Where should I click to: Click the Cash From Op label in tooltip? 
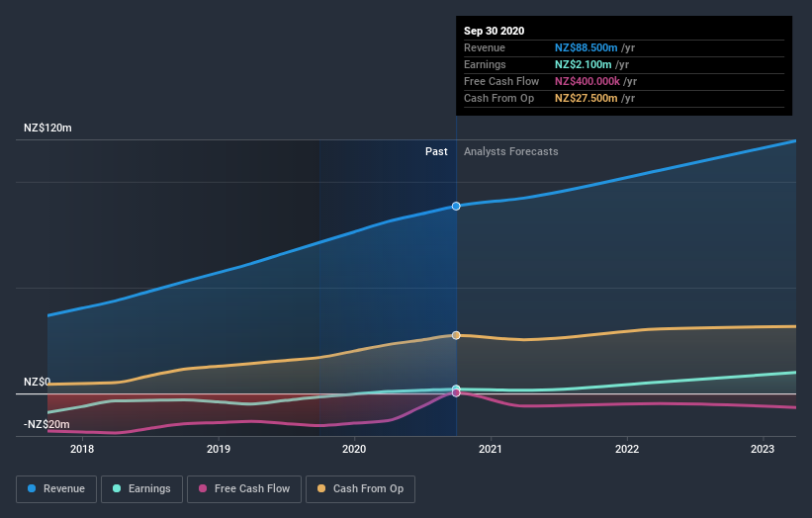coord(498,98)
